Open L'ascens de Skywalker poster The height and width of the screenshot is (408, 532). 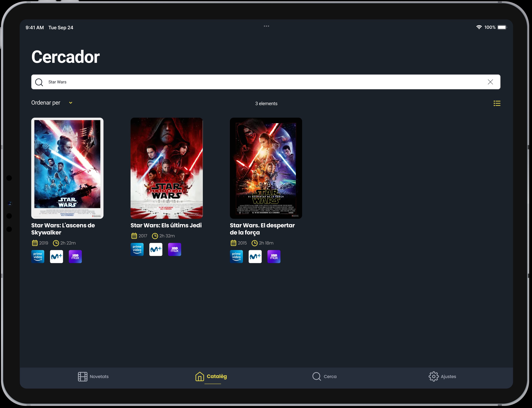tap(67, 168)
